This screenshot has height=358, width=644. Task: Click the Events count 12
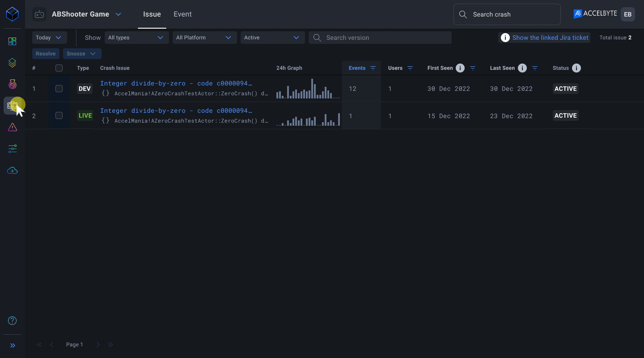[x=352, y=89]
